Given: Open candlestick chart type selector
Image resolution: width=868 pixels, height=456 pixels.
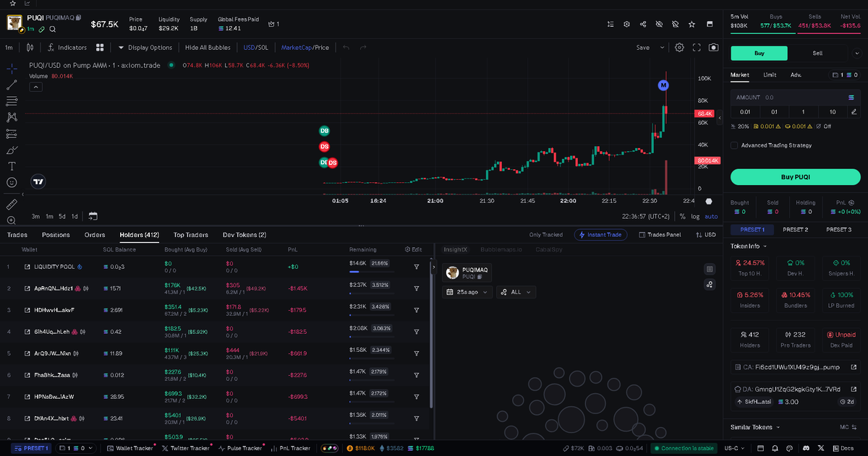Looking at the screenshot, I should [x=30, y=48].
